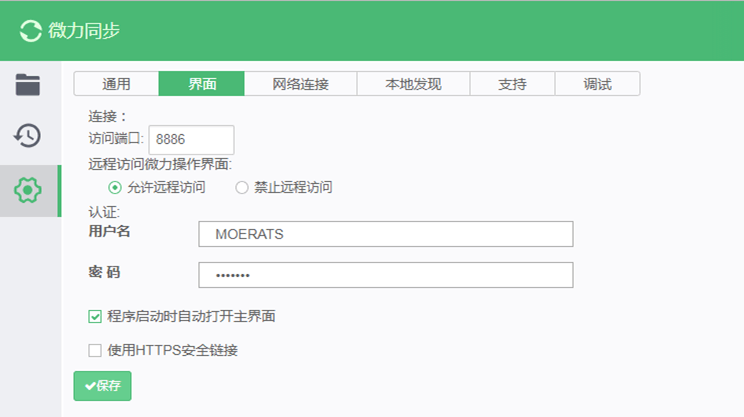Click the 微力同步 title text

pyautogui.click(x=84, y=31)
